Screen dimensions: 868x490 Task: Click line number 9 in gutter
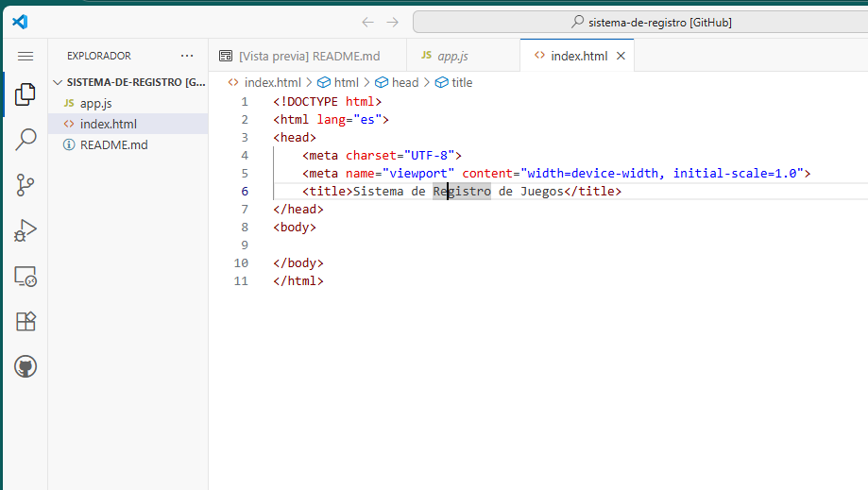click(244, 245)
